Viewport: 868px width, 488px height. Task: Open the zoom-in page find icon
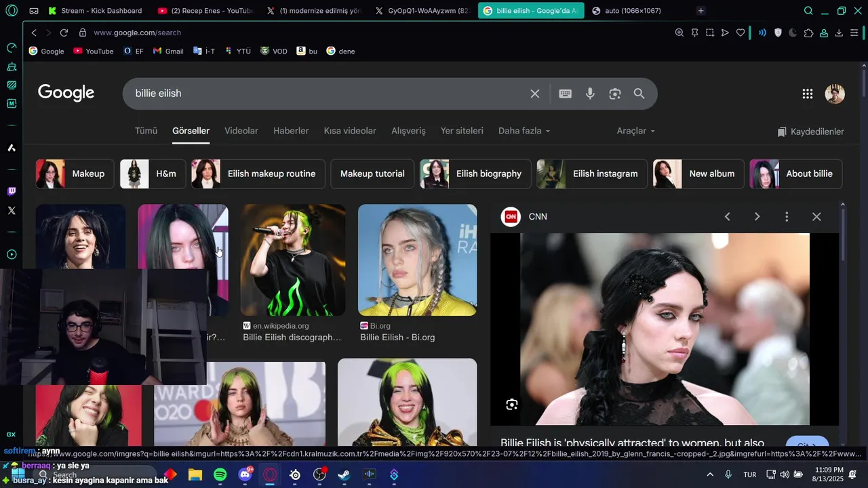(x=679, y=33)
